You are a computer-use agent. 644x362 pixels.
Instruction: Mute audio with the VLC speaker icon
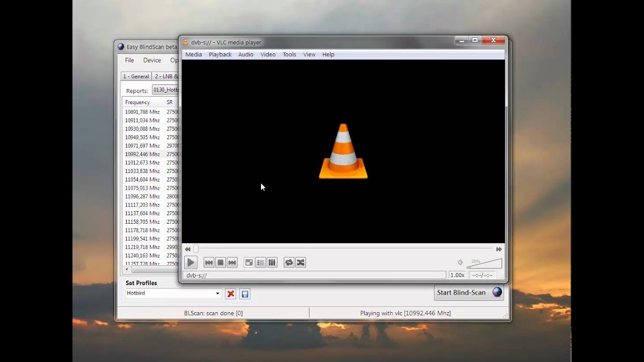click(460, 262)
